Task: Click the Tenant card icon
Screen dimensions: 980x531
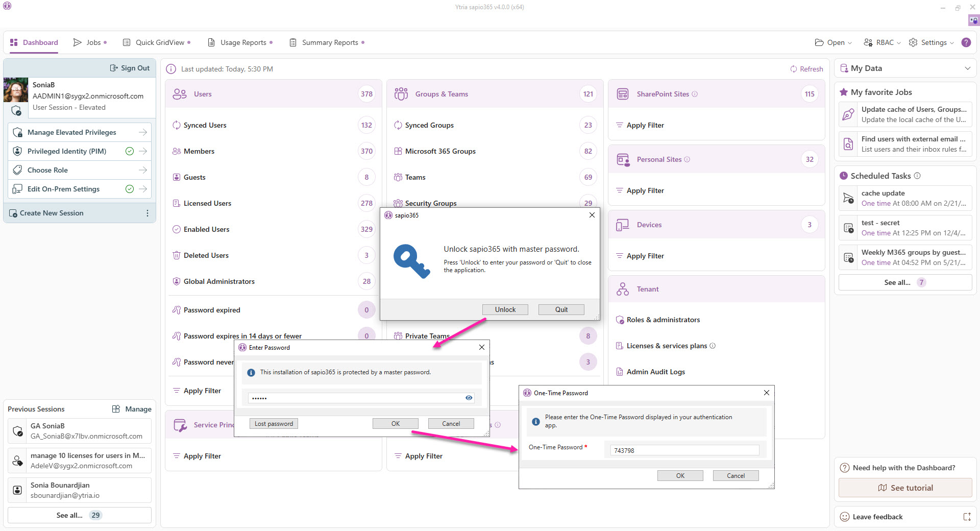Action: (x=623, y=289)
